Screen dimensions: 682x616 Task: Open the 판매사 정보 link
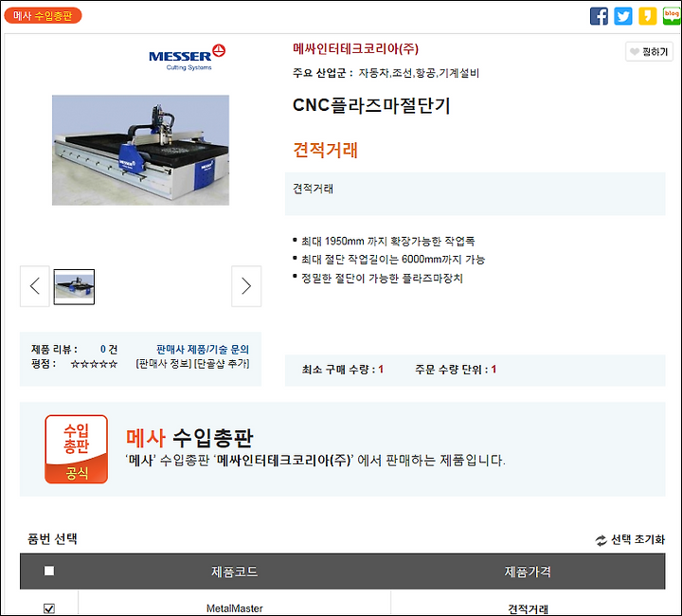click(x=164, y=363)
